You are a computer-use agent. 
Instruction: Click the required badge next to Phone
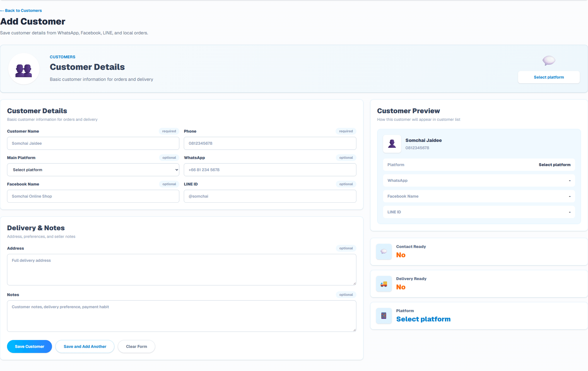346,131
